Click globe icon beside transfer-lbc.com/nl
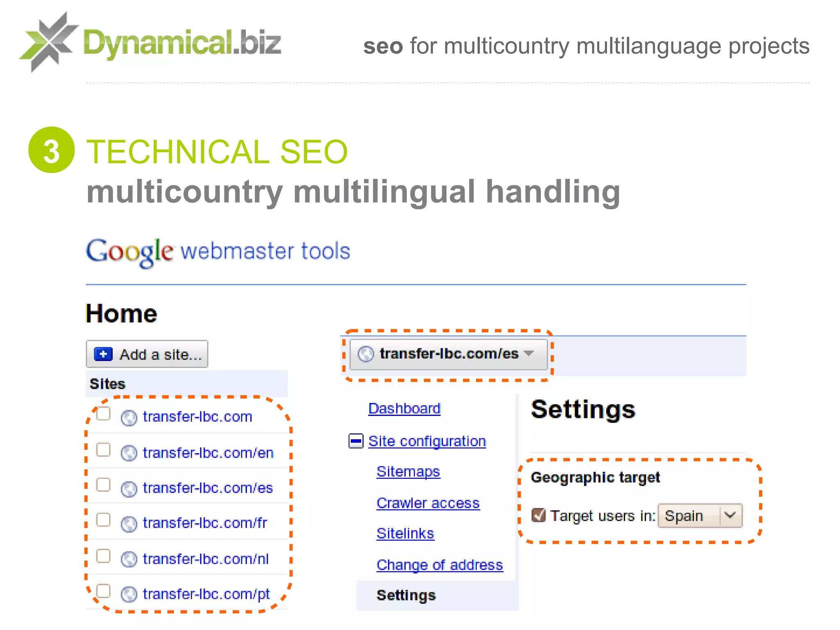 129,559
